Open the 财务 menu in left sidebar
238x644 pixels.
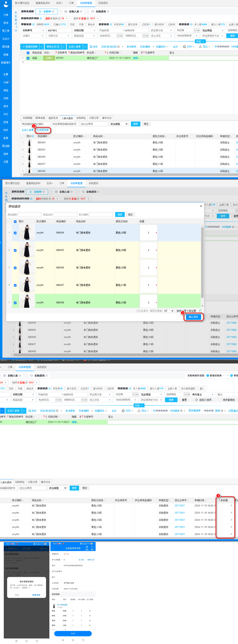6,130
